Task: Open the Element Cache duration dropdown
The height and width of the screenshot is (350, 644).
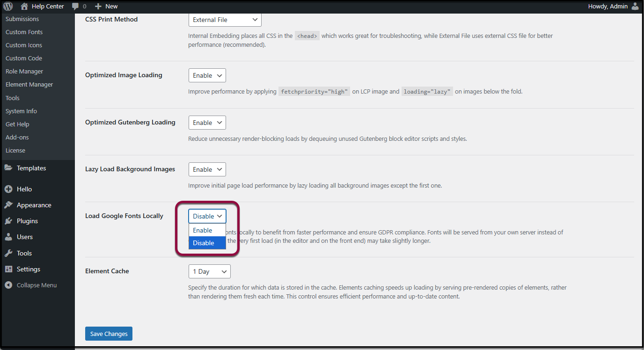Action: tap(209, 271)
